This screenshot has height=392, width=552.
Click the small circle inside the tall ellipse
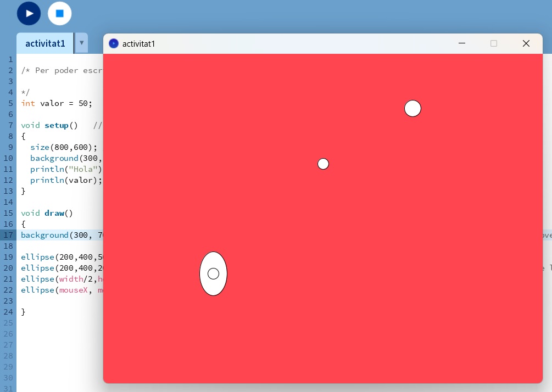[213, 273]
